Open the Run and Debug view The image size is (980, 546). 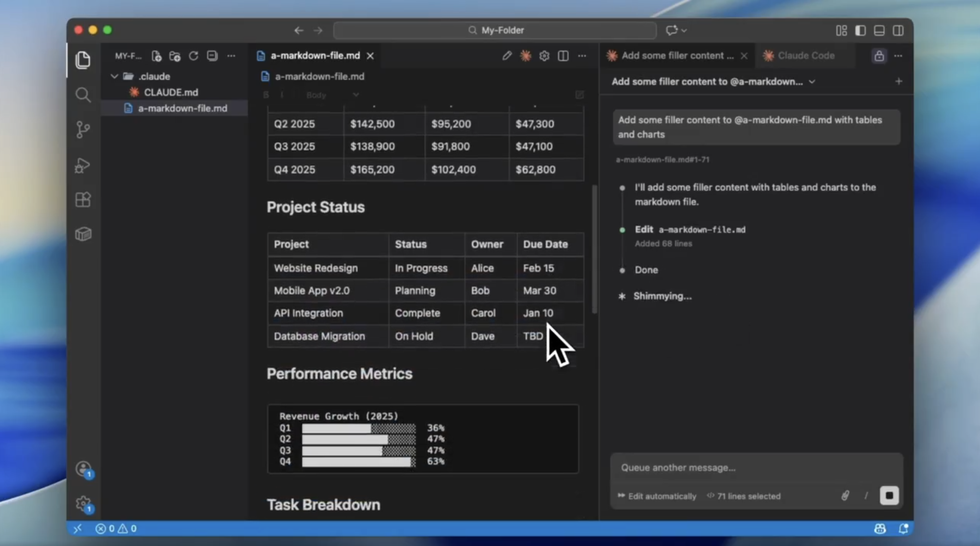click(x=83, y=165)
